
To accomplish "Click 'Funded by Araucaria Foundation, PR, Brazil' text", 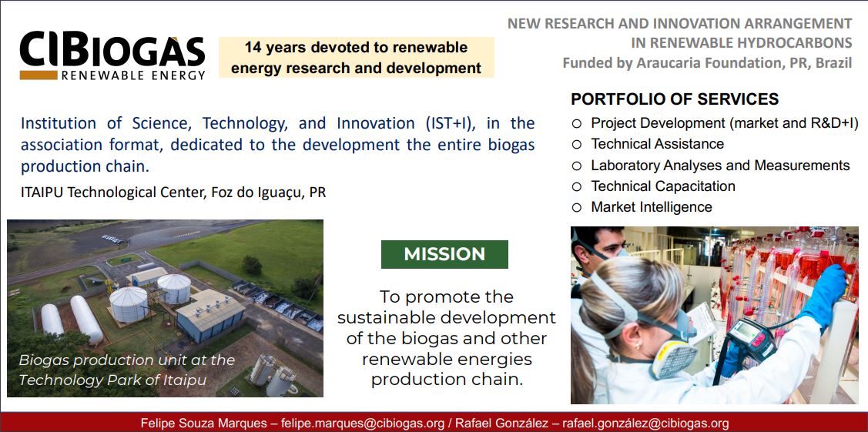I will point(708,62).
